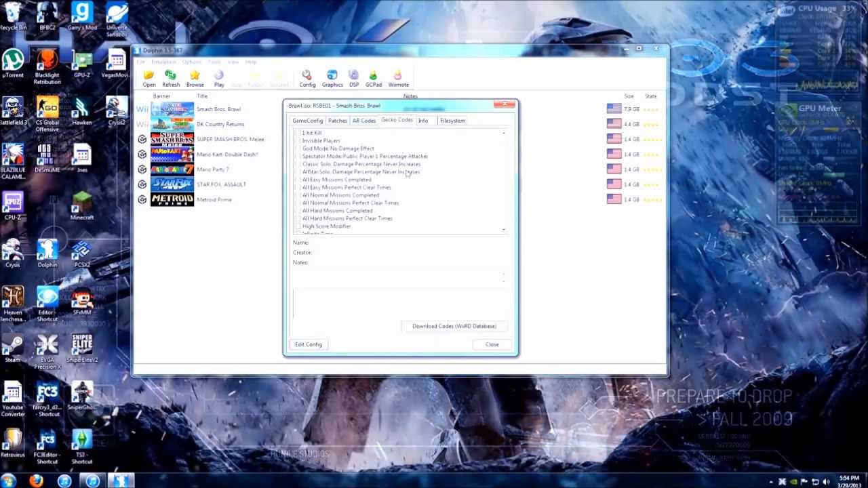Select the µTorrent desktop icon
This screenshot has width=868, height=488.
pos(13,64)
